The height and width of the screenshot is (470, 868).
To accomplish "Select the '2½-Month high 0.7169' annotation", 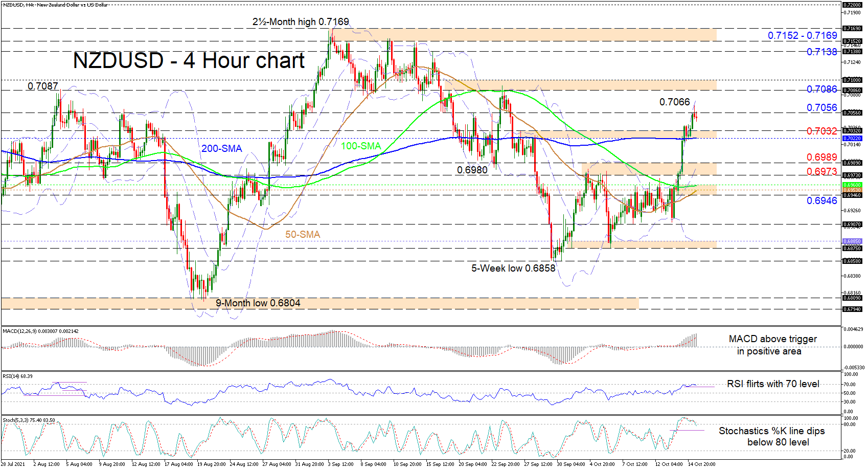I will [x=301, y=22].
